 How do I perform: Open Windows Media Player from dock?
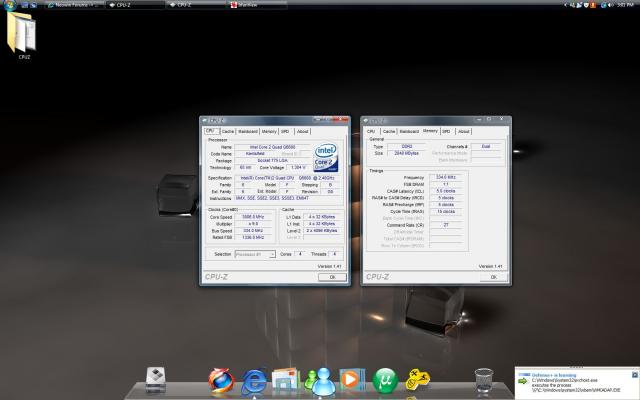[351, 380]
